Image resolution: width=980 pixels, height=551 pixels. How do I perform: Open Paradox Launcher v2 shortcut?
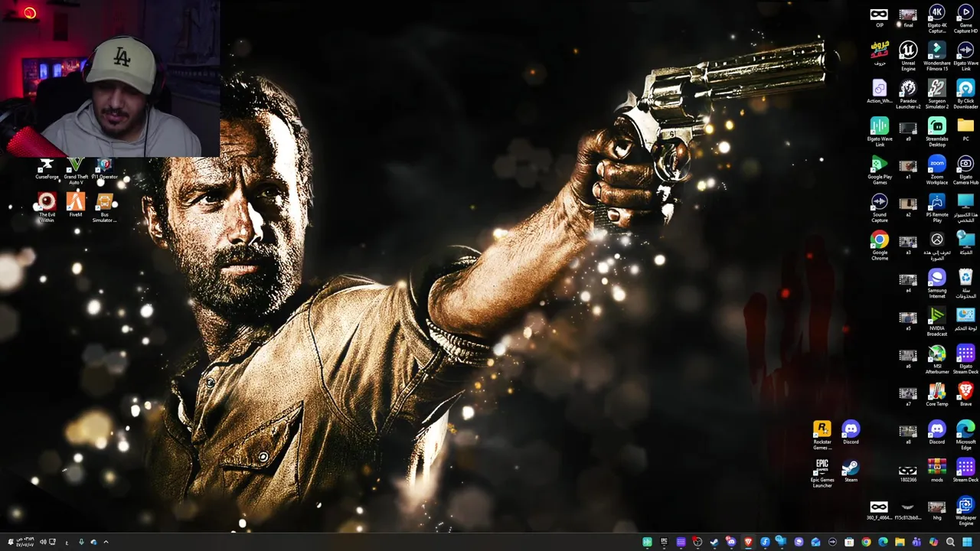pyautogui.click(x=908, y=94)
